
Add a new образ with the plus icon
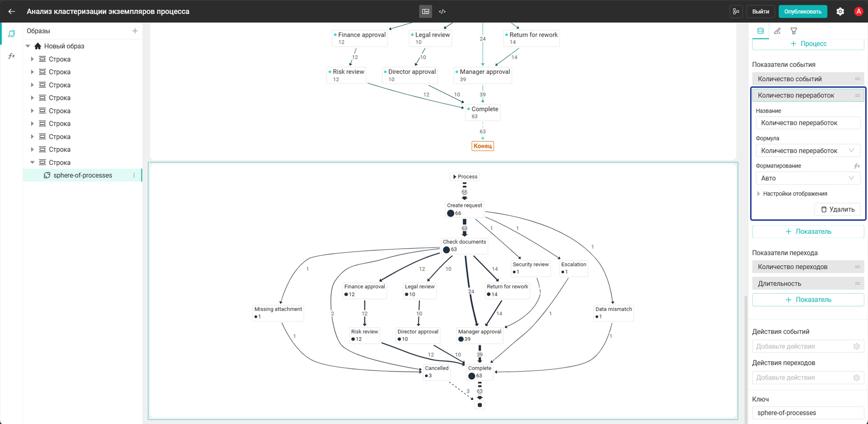[x=135, y=31]
